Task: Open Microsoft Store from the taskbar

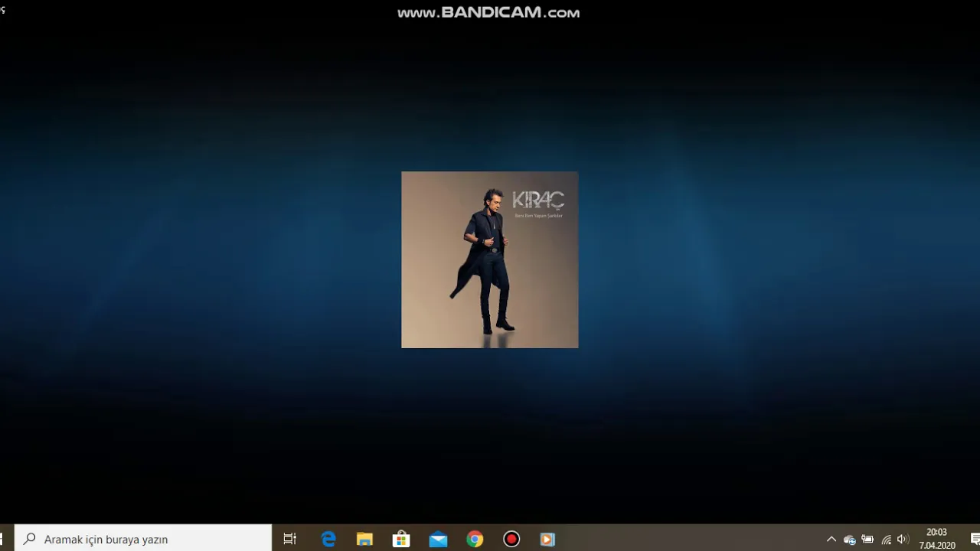Action: [401, 539]
